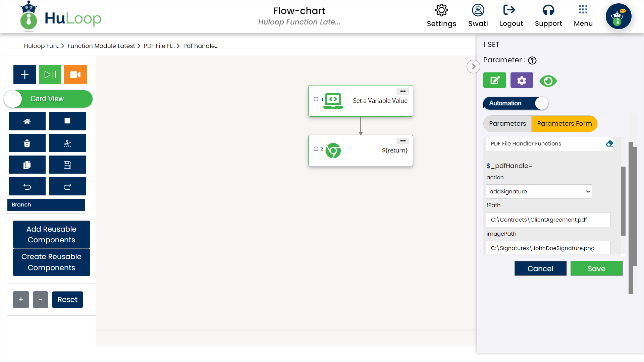Click the Parameter help question mark
The image size is (644, 362).
[532, 60]
